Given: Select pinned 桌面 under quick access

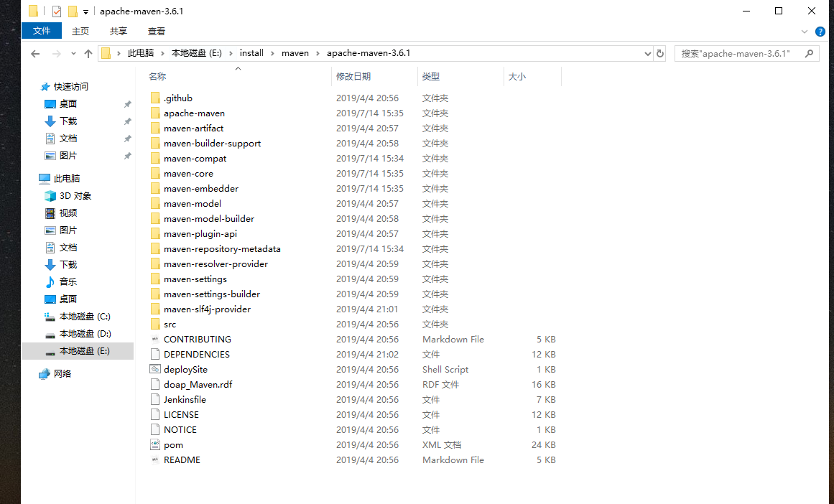Looking at the screenshot, I should coord(68,103).
